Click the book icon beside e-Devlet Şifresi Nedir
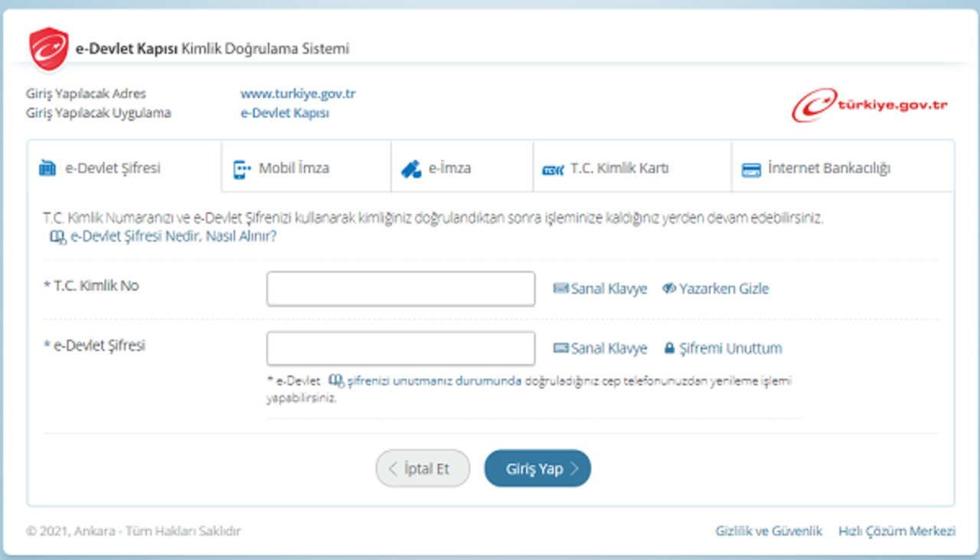 tap(57, 237)
